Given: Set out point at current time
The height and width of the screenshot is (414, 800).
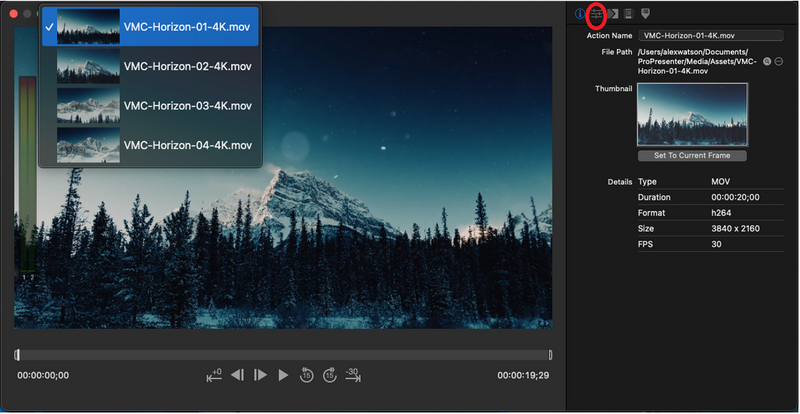Looking at the screenshot, I should click(x=353, y=375).
